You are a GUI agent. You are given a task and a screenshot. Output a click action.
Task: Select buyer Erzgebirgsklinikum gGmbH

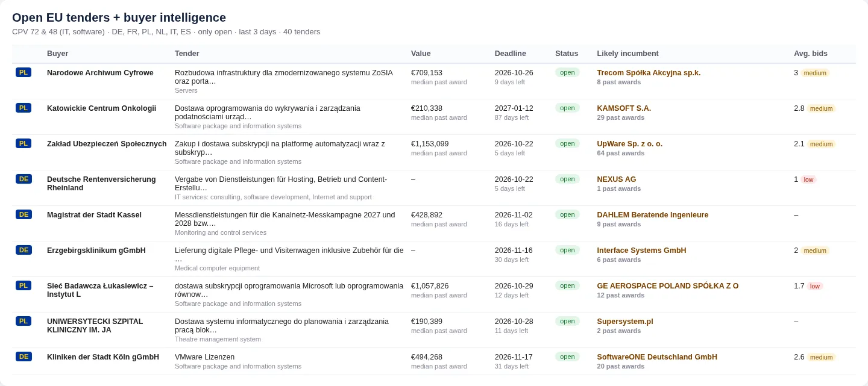tap(96, 251)
